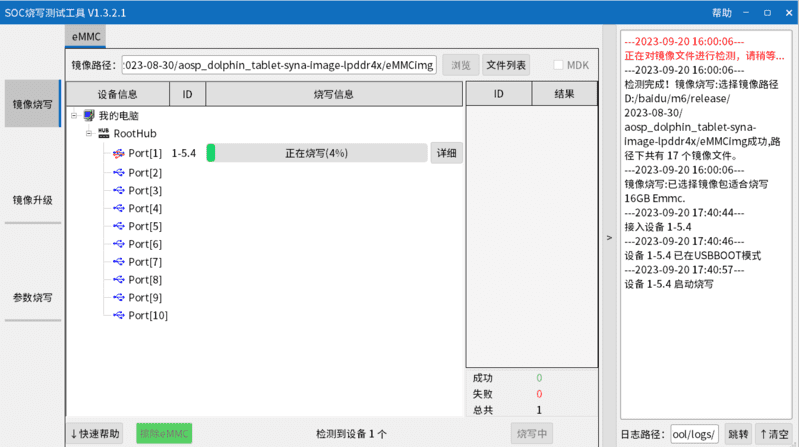Click the RootHub hub icon
The height and width of the screenshot is (447, 799).
point(103,134)
